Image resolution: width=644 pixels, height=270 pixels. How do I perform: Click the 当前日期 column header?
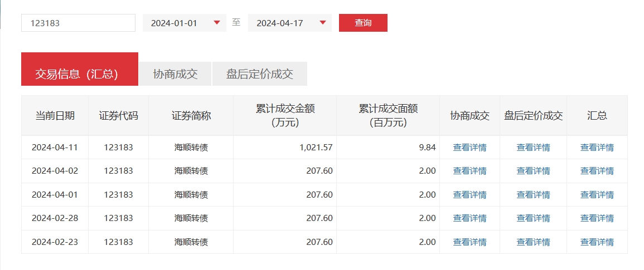click(55, 116)
